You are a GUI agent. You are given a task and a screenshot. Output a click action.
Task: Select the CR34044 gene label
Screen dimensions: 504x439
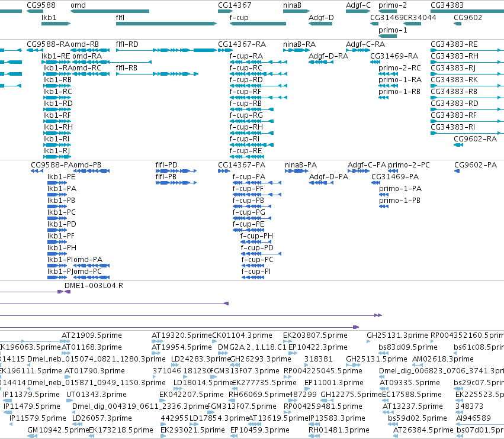(x=420, y=18)
